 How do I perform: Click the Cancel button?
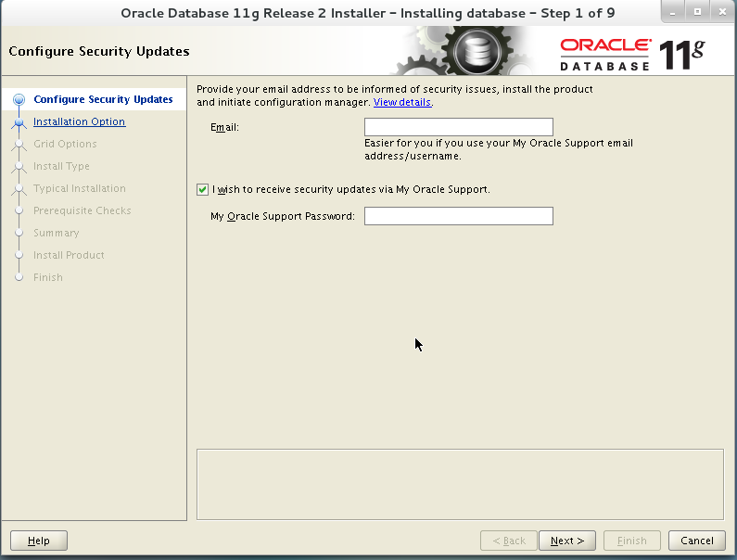coord(696,541)
